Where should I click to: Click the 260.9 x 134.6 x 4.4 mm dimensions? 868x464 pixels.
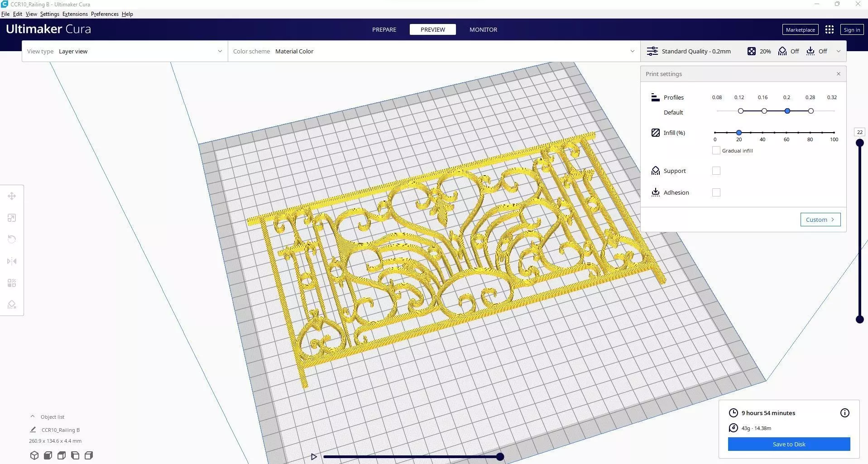pos(55,441)
